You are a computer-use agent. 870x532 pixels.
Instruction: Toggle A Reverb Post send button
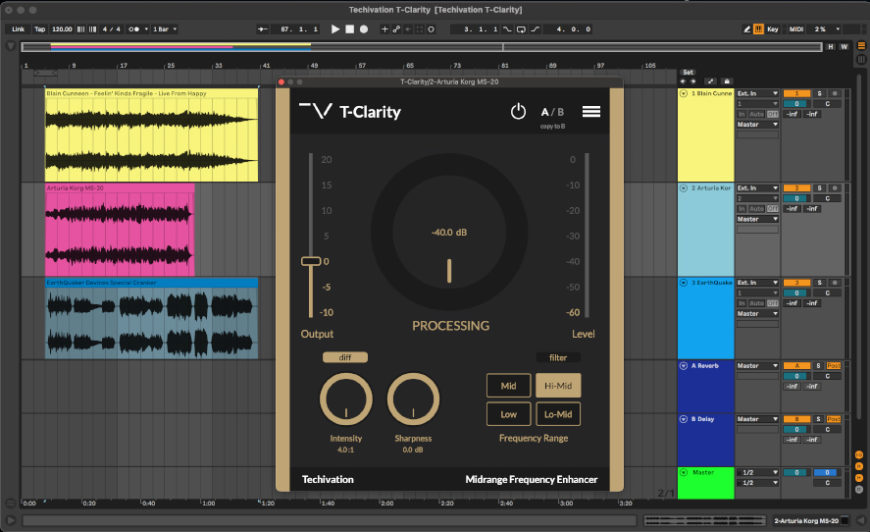click(833, 366)
